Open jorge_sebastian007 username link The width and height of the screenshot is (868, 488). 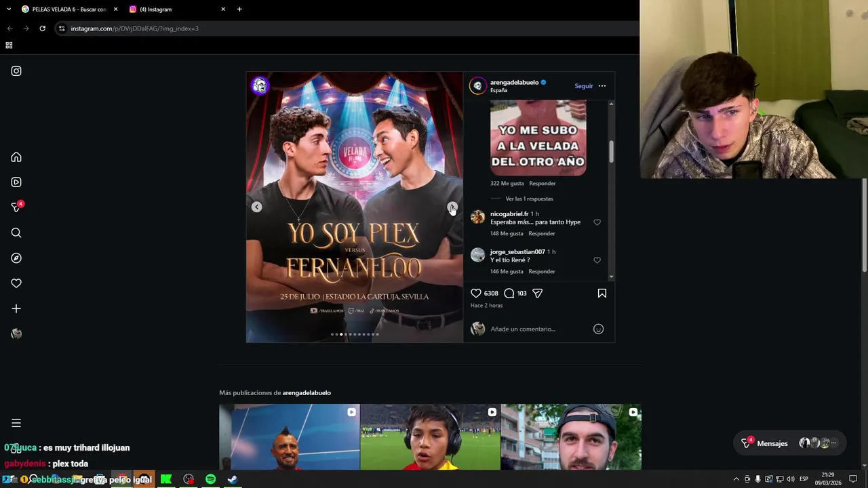(517, 251)
